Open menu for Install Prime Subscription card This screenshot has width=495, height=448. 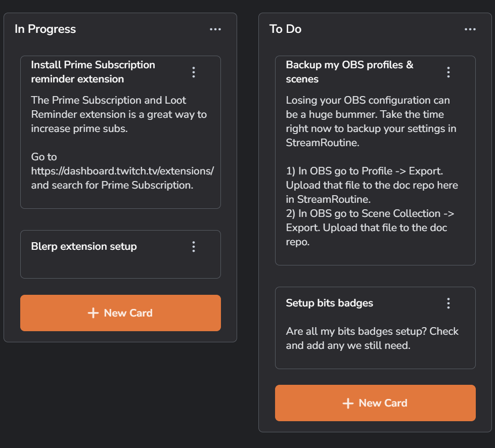(x=194, y=72)
